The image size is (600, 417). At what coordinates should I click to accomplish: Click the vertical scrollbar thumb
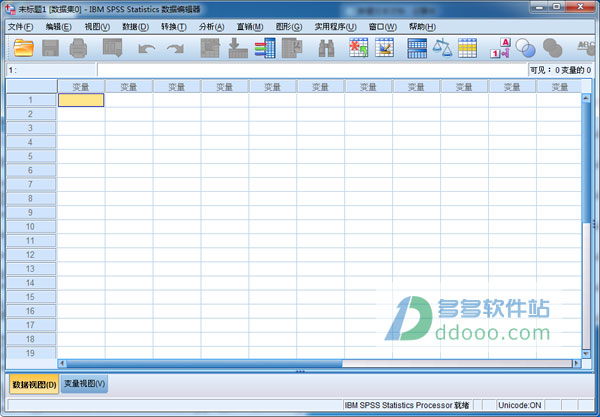tap(586, 162)
